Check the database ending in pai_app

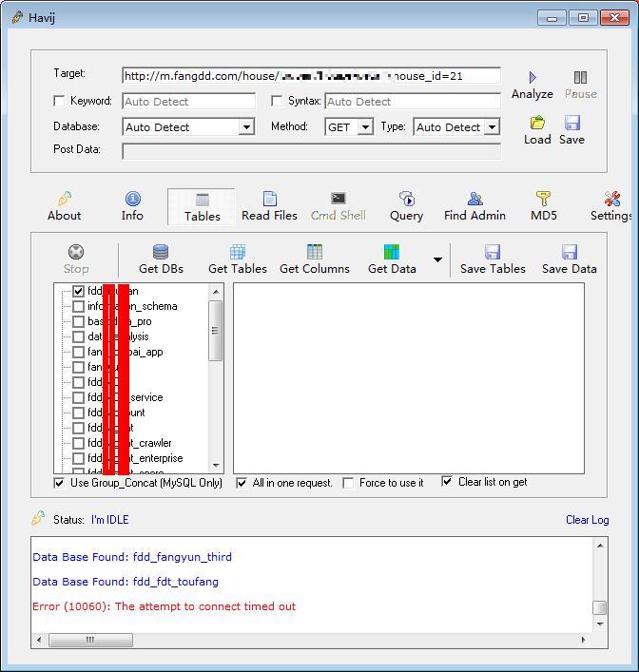click(x=78, y=352)
